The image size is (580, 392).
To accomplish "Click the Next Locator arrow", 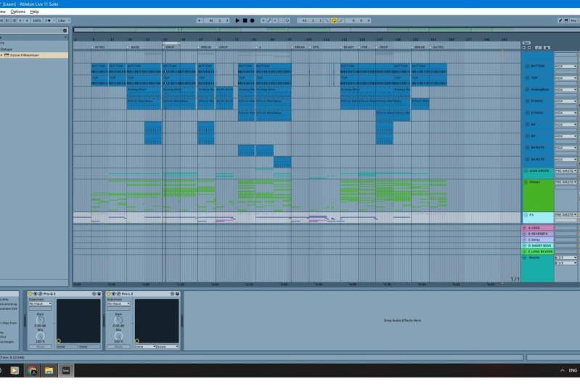I will [529, 48].
